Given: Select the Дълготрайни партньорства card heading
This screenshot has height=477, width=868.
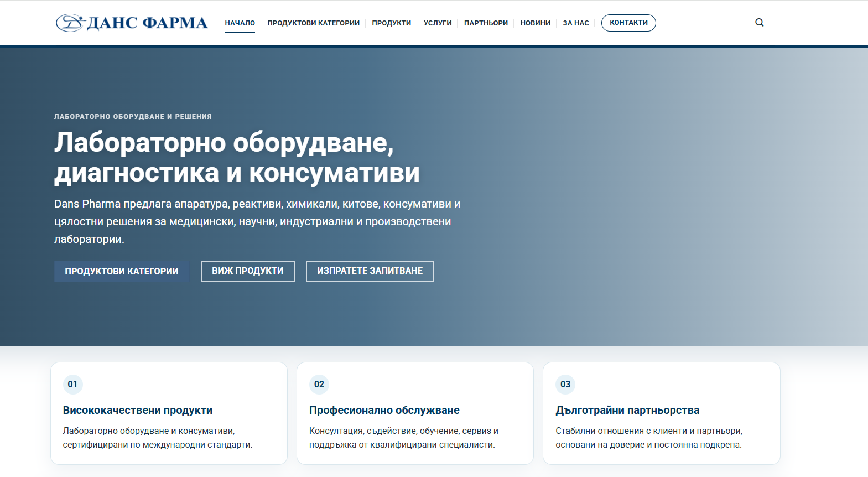Looking at the screenshot, I should tap(627, 410).
